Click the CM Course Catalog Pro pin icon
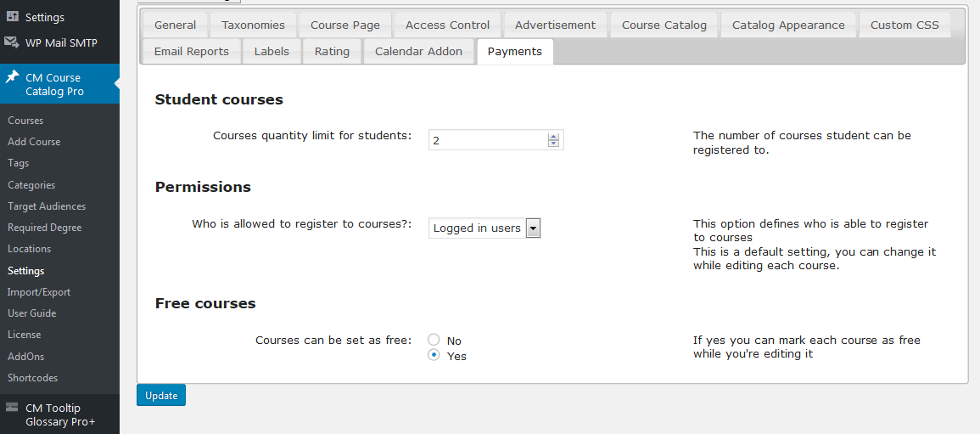The image size is (980, 434). pyautogui.click(x=13, y=77)
